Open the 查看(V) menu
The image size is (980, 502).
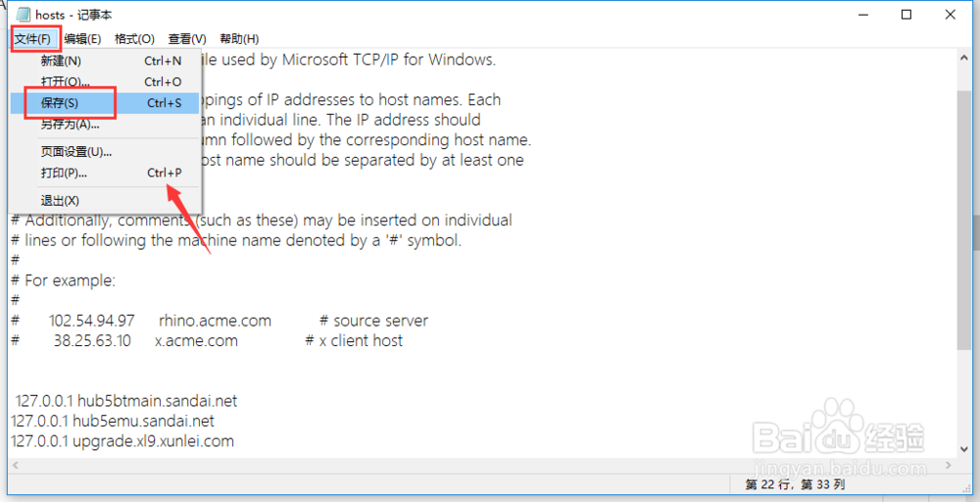pyautogui.click(x=187, y=39)
